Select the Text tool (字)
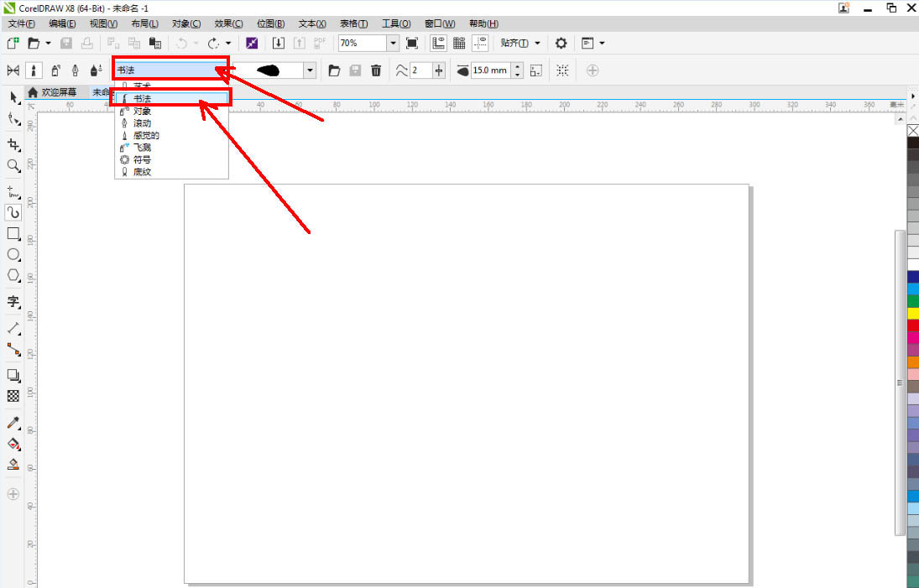The width and height of the screenshot is (919, 588). (x=13, y=302)
